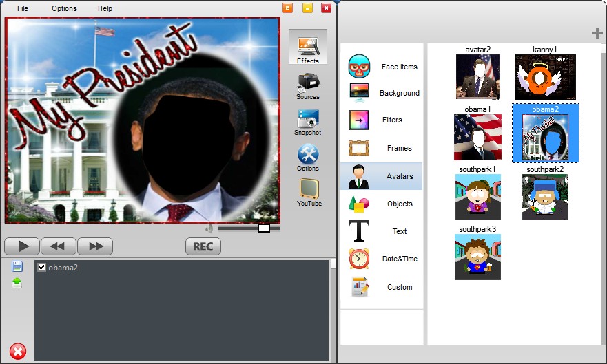Click the Face items category label

click(x=400, y=67)
